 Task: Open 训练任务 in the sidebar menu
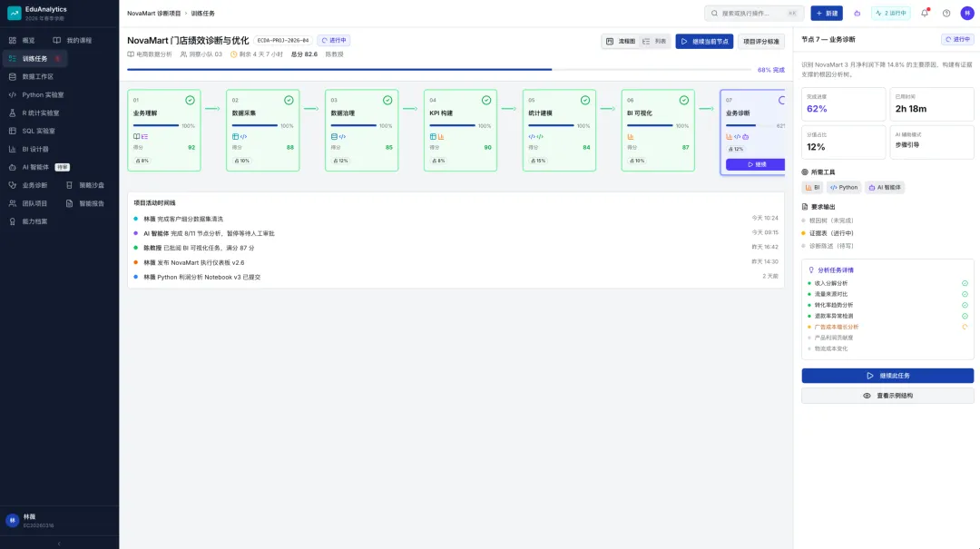tap(35, 59)
